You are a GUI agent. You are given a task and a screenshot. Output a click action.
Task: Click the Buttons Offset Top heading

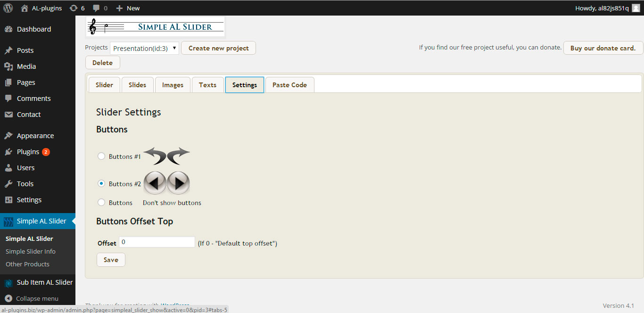click(135, 221)
